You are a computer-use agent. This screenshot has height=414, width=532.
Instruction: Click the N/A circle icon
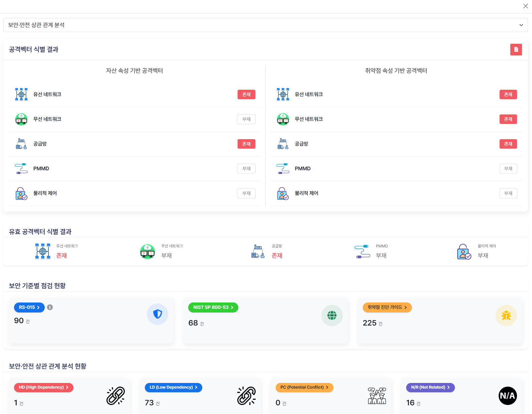click(x=508, y=396)
